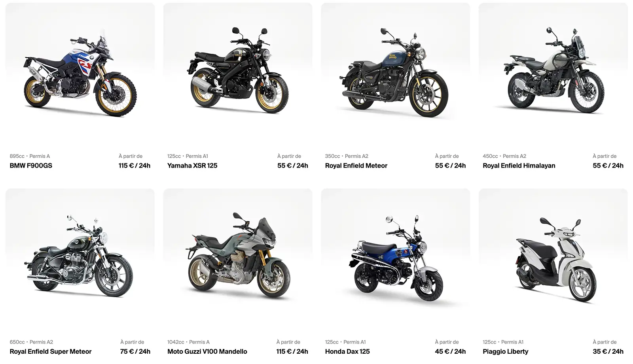Open the Royal Enfield Himalayan title link
The image size is (633, 364).
tap(519, 166)
